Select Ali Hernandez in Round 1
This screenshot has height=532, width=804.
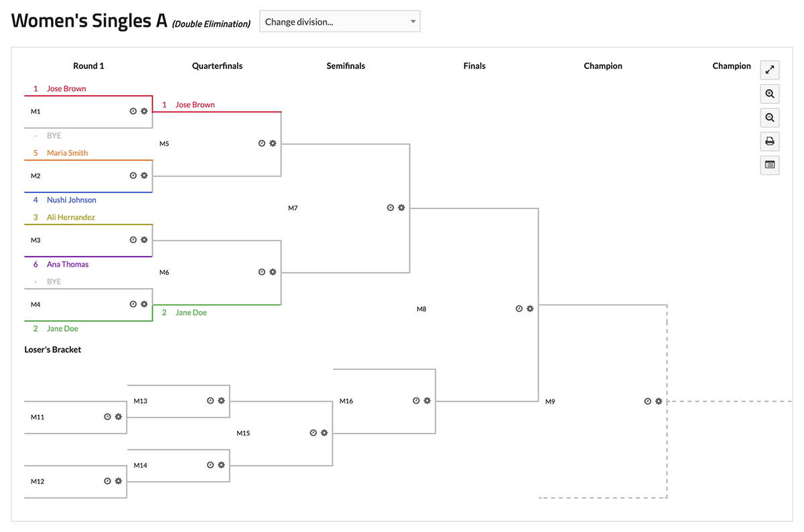point(70,217)
